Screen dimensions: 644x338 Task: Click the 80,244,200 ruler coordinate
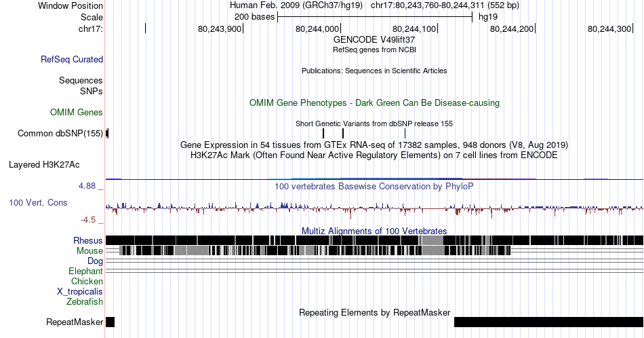click(512, 29)
